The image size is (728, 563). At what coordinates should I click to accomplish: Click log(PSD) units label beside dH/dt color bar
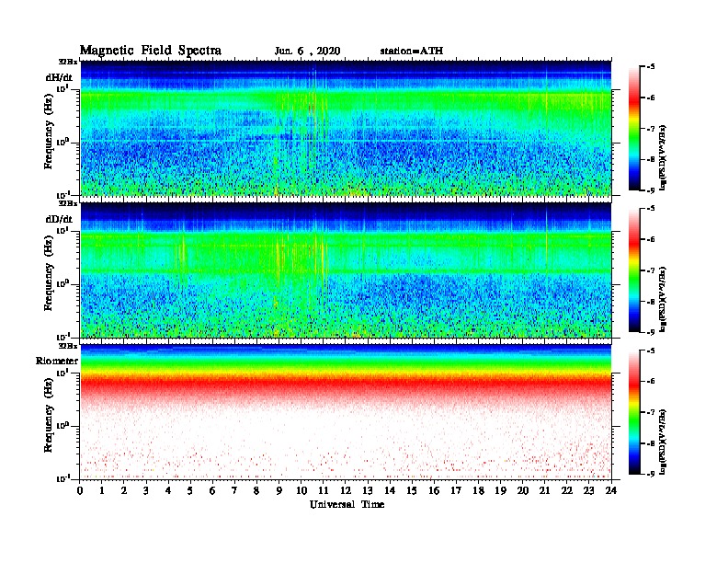tap(663, 157)
